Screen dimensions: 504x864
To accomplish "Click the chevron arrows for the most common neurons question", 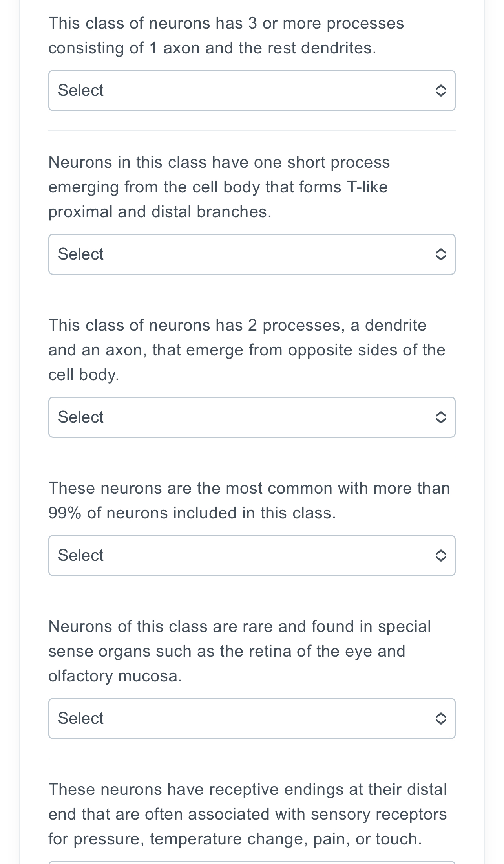I will tap(440, 555).
